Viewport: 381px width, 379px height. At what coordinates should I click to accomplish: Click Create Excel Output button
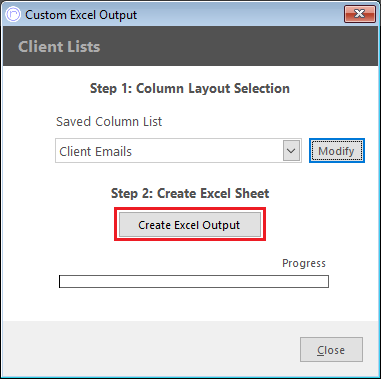pyautogui.click(x=190, y=225)
